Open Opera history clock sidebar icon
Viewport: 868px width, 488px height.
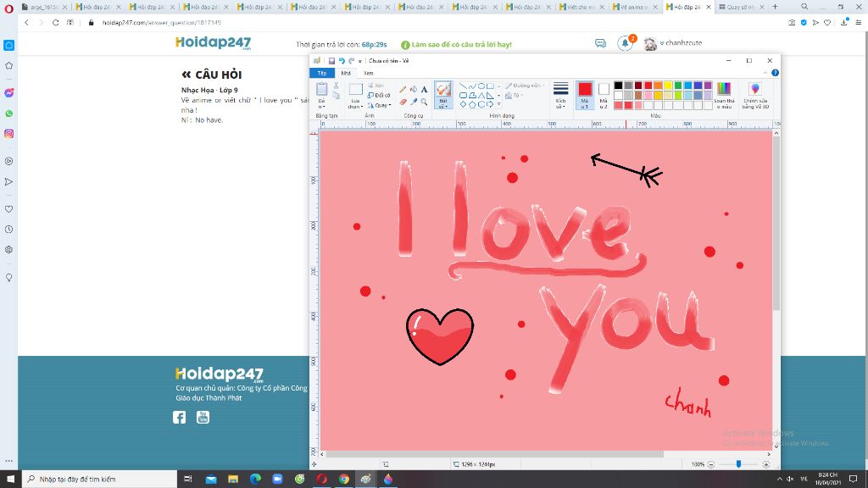8,229
